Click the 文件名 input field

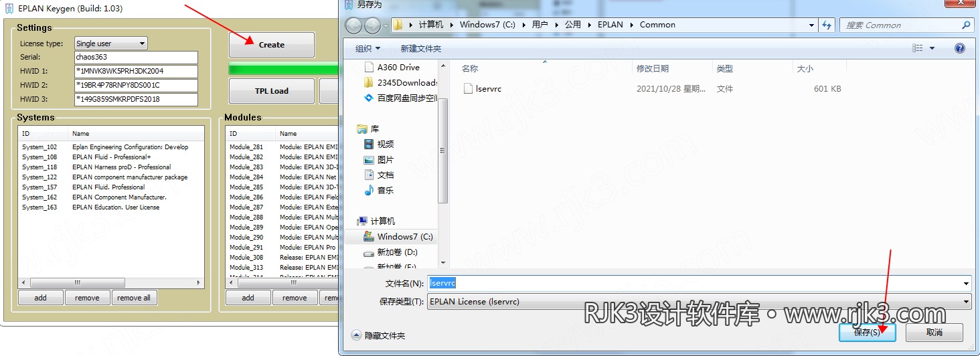tap(700, 284)
